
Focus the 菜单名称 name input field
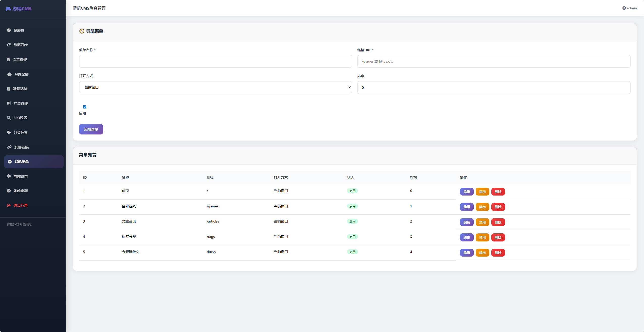(x=216, y=61)
